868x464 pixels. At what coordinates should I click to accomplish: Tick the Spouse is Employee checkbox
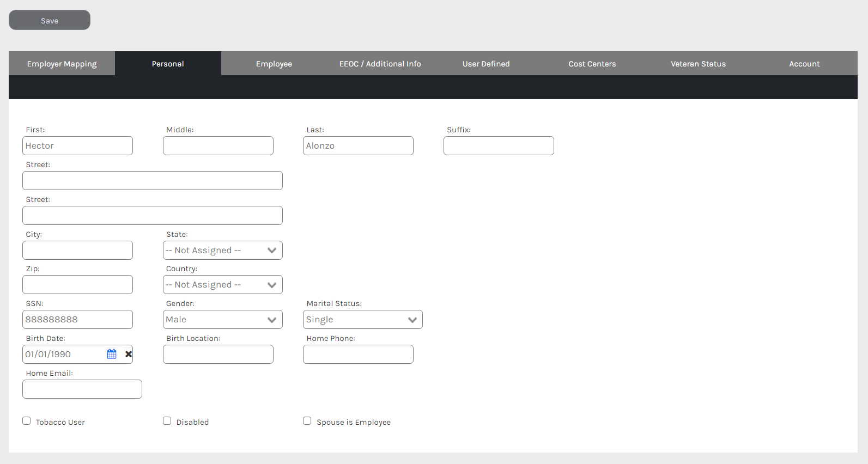click(x=307, y=420)
